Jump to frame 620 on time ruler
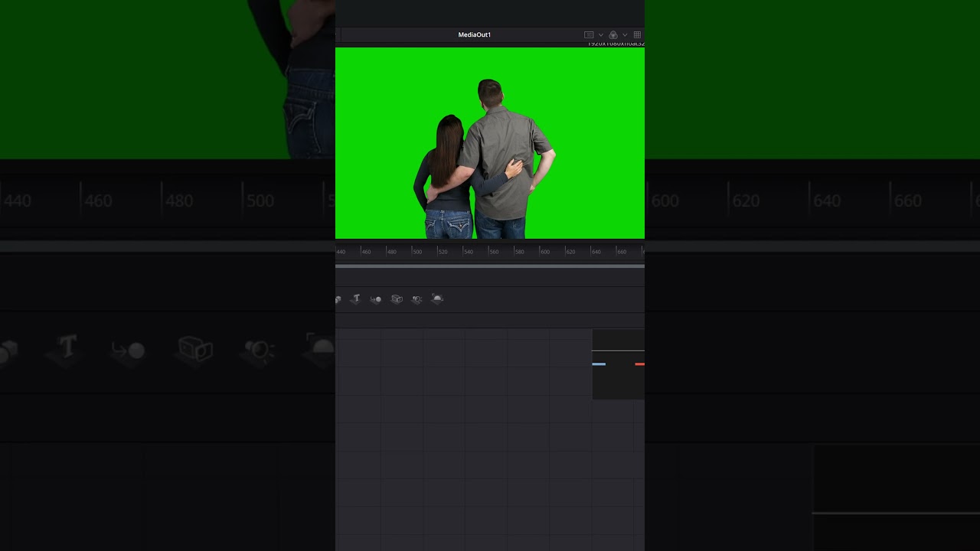 (570, 252)
